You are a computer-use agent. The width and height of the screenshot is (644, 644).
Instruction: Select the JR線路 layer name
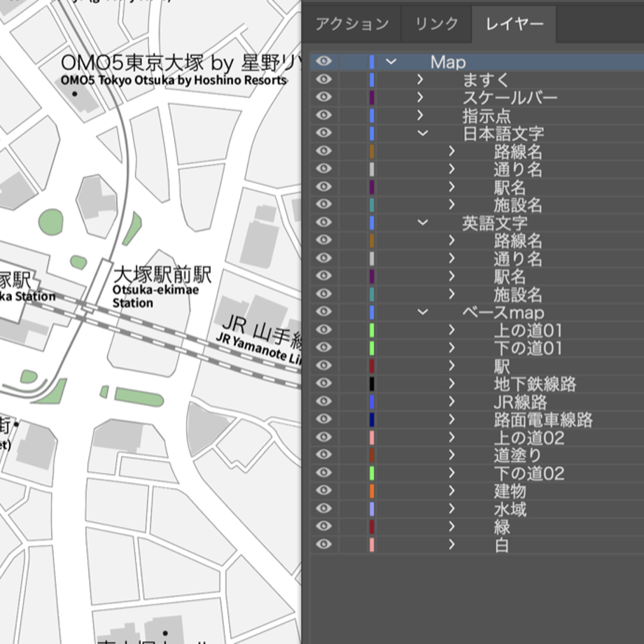[x=520, y=402]
